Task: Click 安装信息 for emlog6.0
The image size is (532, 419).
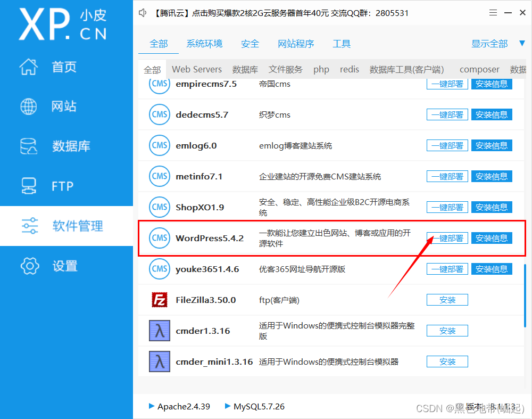Action: click(x=492, y=146)
